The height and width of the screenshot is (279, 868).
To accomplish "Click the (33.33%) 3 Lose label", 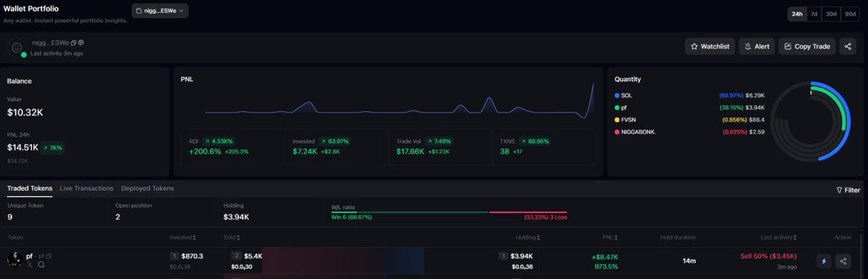I will coord(545,217).
